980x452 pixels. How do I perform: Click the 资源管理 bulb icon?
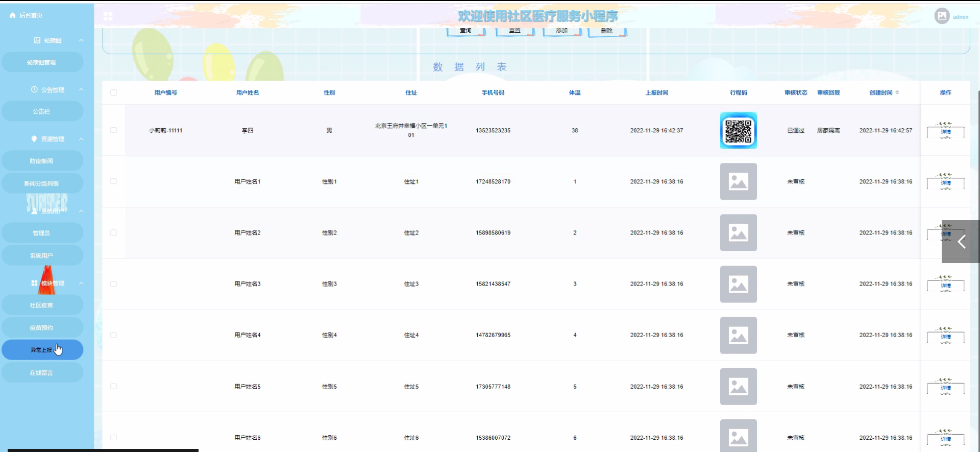[x=34, y=139]
